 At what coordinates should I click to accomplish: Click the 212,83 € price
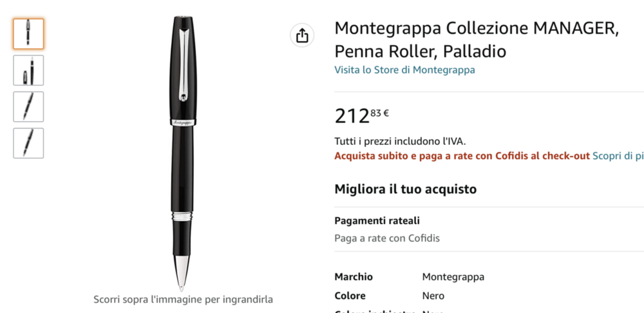tap(361, 116)
